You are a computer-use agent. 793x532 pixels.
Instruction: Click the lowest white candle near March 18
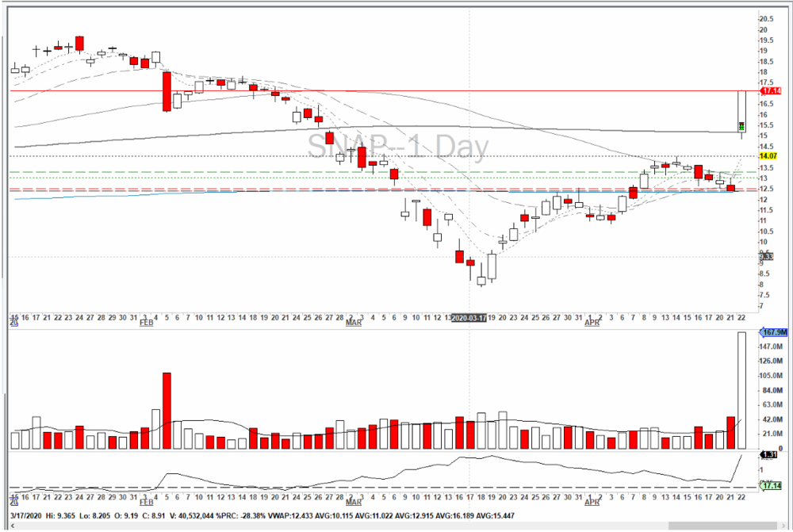pyautogui.click(x=481, y=280)
